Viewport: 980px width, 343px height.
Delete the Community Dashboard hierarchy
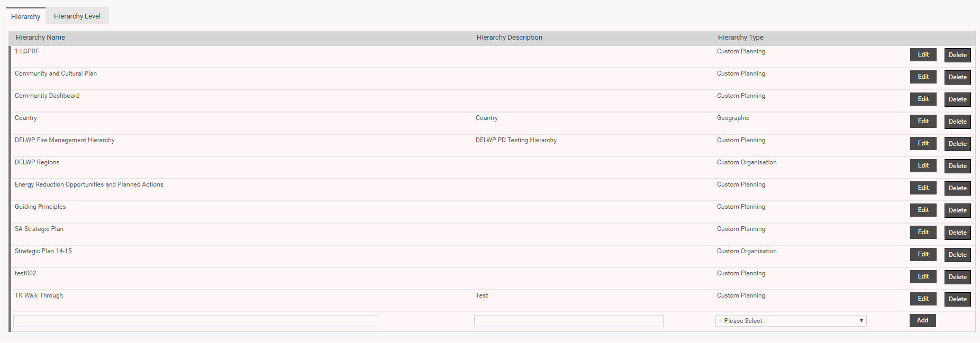click(x=958, y=99)
